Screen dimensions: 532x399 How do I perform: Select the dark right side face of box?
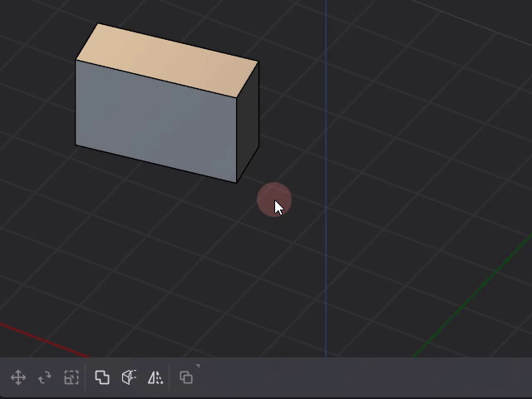pos(248,122)
